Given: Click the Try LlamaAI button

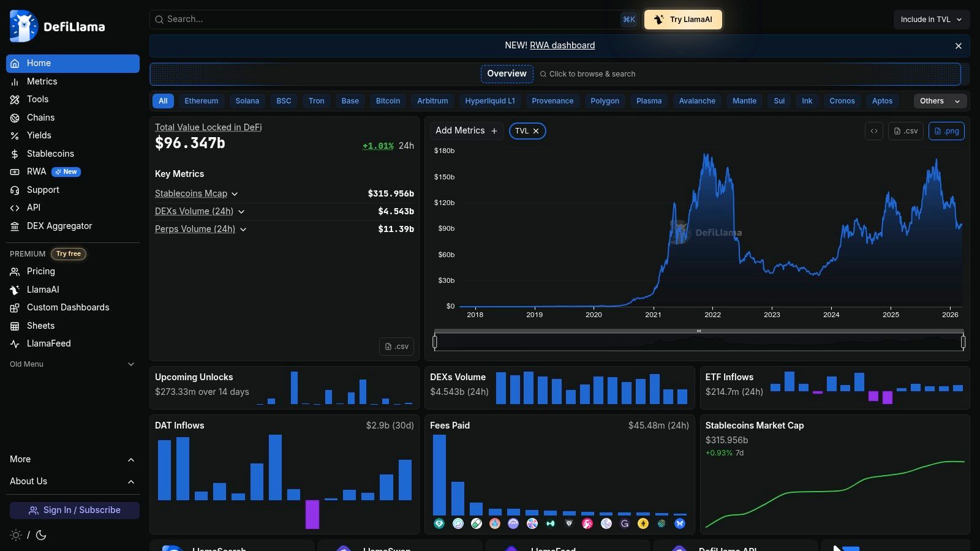Looking at the screenshot, I should coord(683,19).
